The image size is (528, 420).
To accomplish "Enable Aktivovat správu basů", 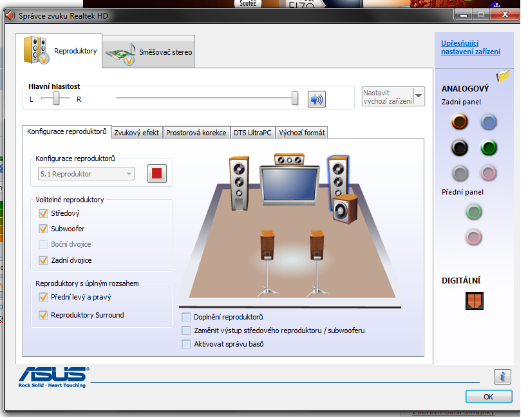I will click(x=186, y=344).
